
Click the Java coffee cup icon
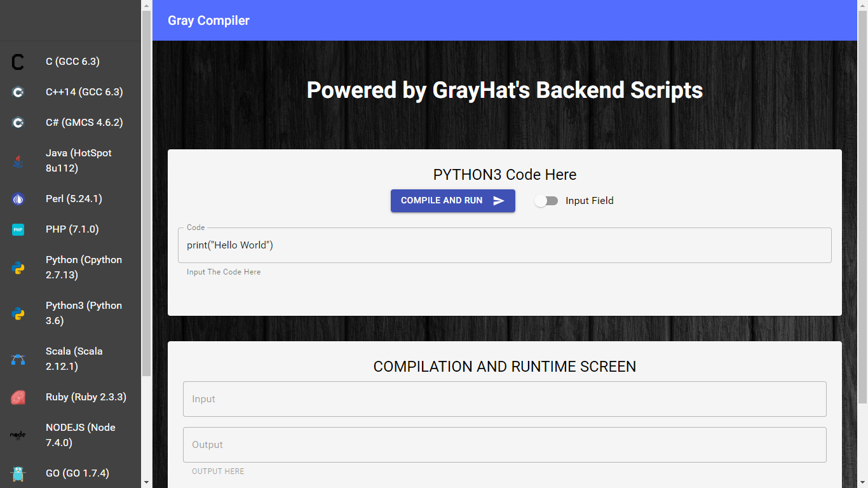point(18,161)
